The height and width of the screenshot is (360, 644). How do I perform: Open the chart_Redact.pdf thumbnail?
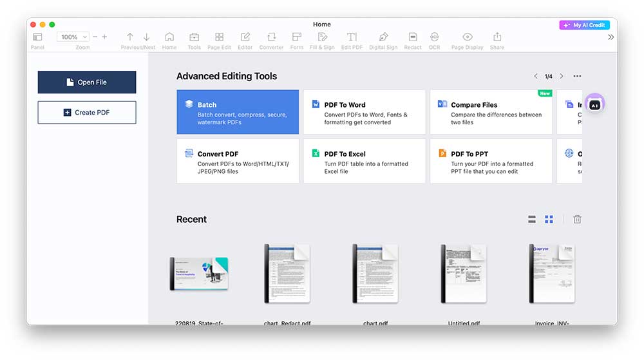(x=287, y=274)
